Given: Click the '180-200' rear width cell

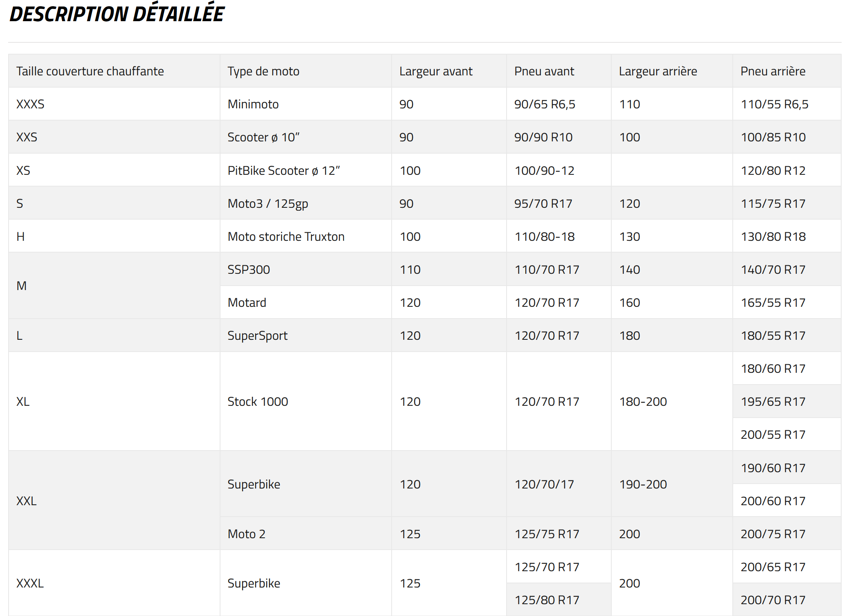Looking at the screenshot, I should (x=643, y=402).
